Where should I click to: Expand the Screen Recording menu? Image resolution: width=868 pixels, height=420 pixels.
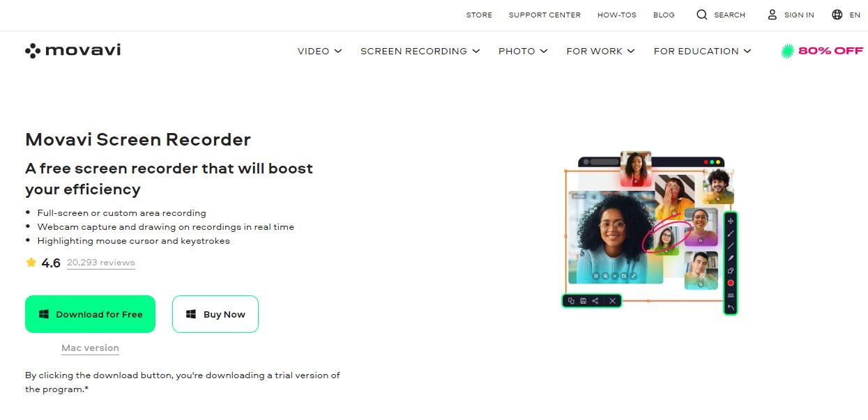pos(420,51)
